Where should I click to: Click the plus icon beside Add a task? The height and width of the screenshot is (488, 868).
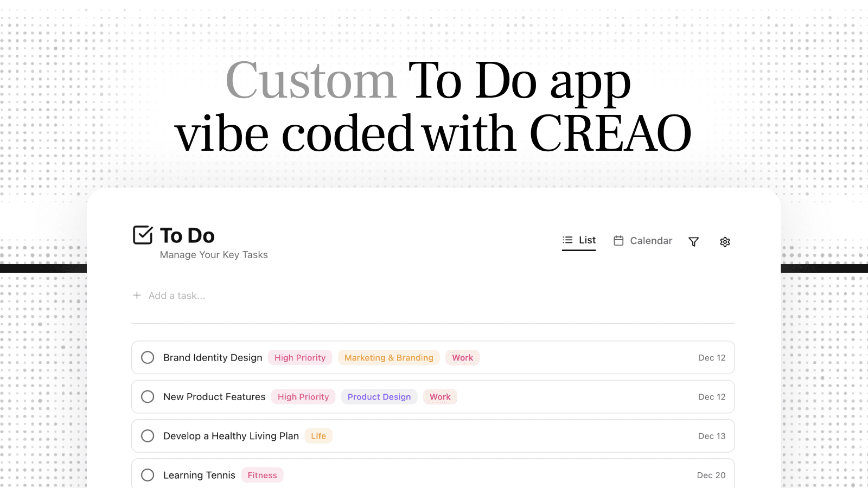137,296
